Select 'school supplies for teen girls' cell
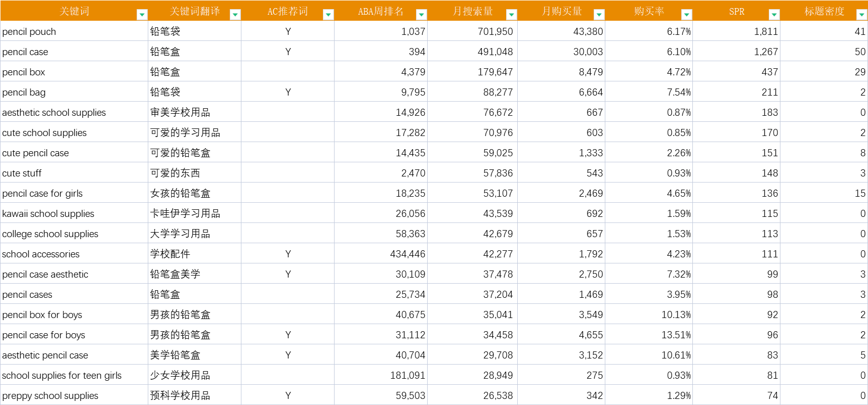The height and width of the screenshot is (405, 868). tap(74, 375)
